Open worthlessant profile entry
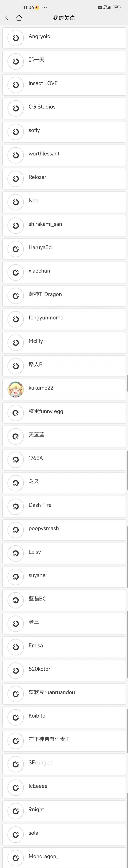The image size is (128, 868). click(x=64, y=155)
